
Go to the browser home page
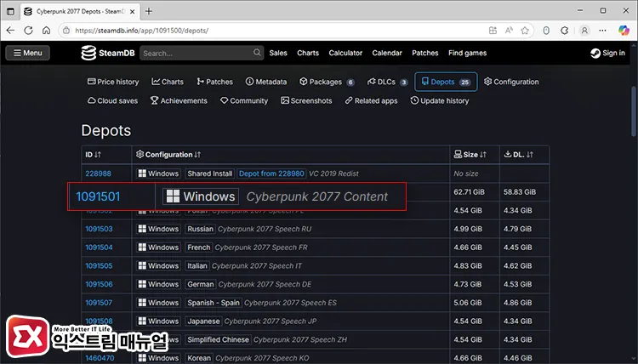(x=47, y=31)
